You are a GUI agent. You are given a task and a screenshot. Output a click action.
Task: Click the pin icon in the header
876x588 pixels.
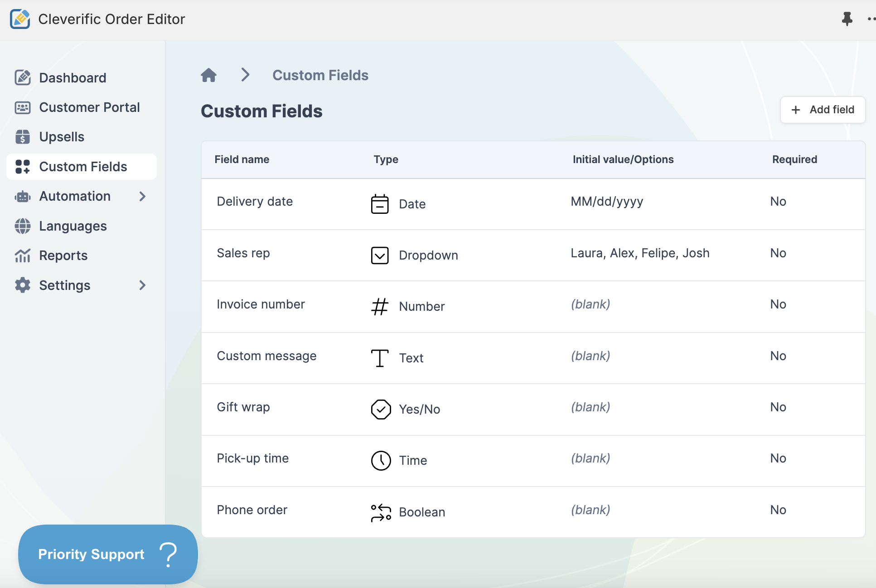point(847,19)
